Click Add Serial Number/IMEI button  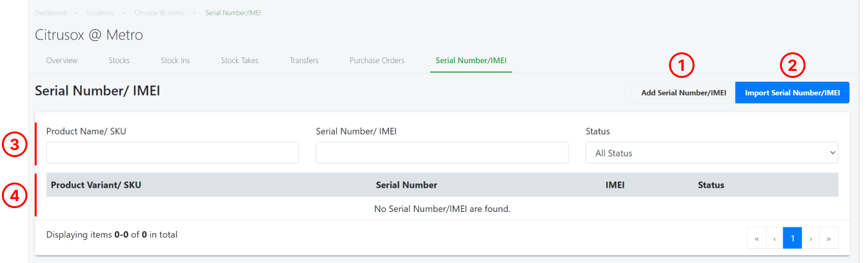tap(684, 93)
